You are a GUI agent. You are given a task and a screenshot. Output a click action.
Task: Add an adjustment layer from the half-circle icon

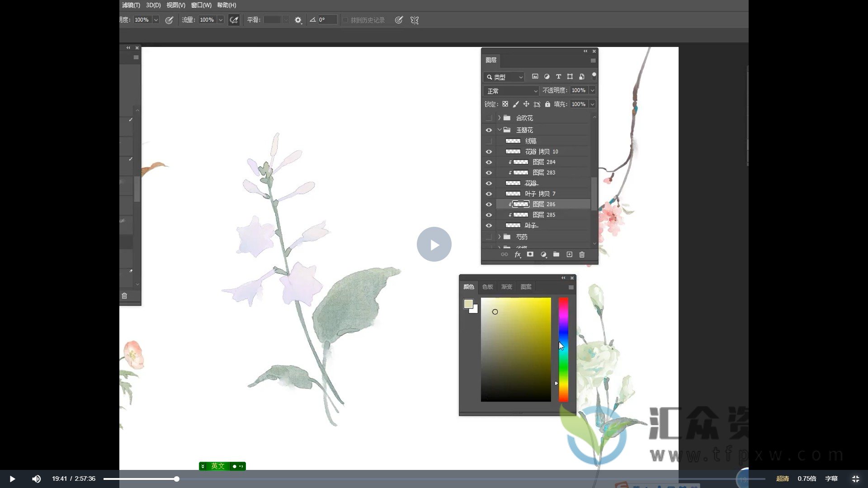(543, 254)
